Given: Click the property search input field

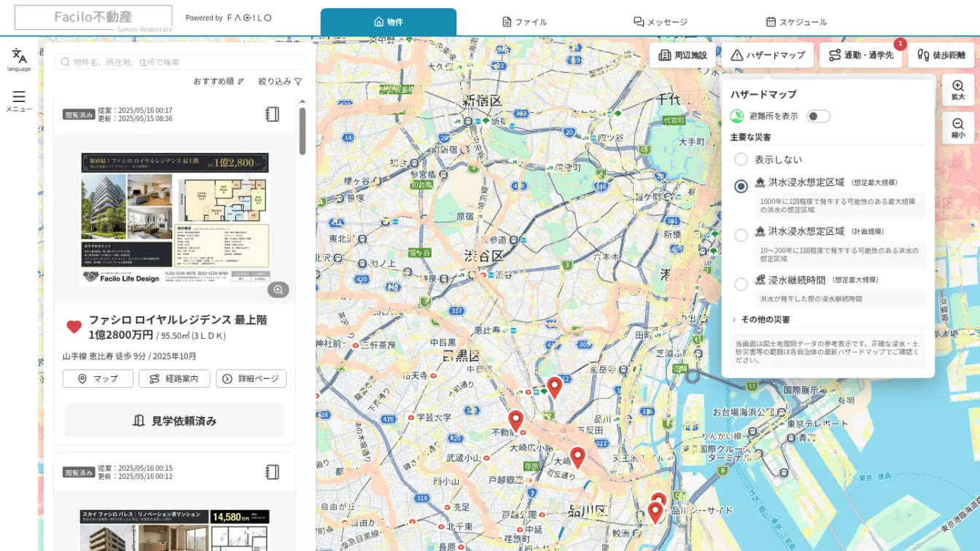Looking at the screenshot, I should pos(179,62).
